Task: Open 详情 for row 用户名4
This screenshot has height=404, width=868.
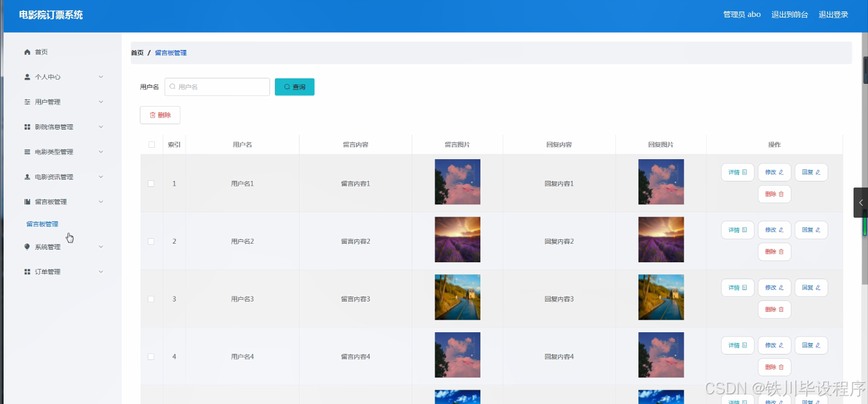Action: pos(738,346)
